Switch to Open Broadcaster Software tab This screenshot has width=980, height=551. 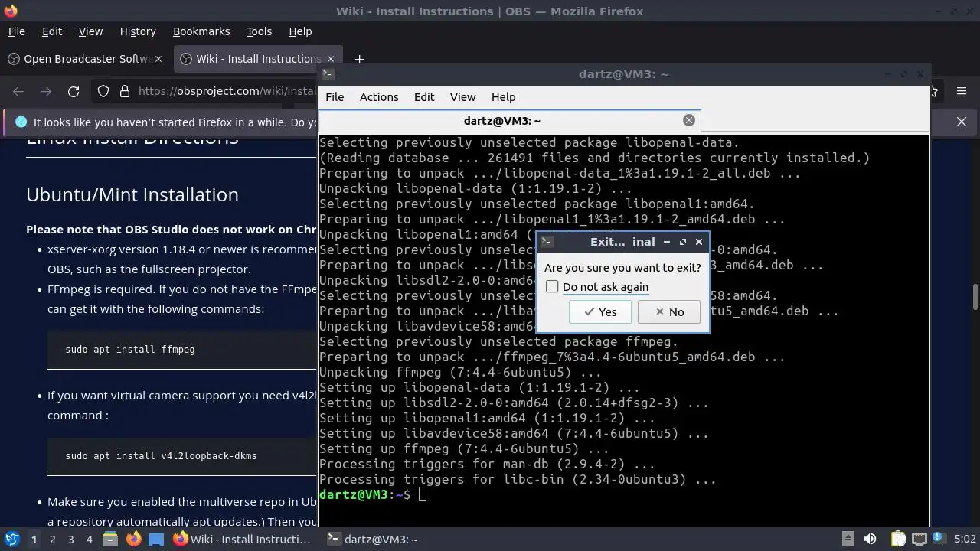pos(87,59)
